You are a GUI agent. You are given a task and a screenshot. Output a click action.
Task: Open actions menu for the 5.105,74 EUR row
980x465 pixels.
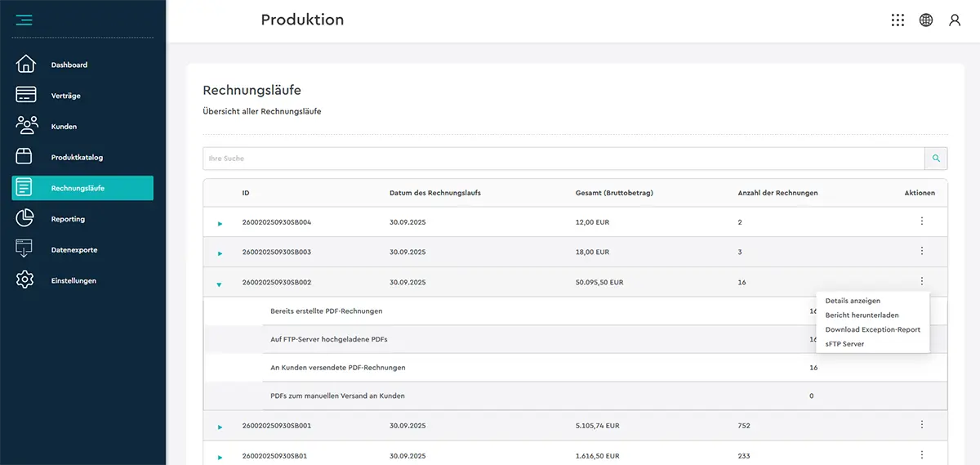921,425
